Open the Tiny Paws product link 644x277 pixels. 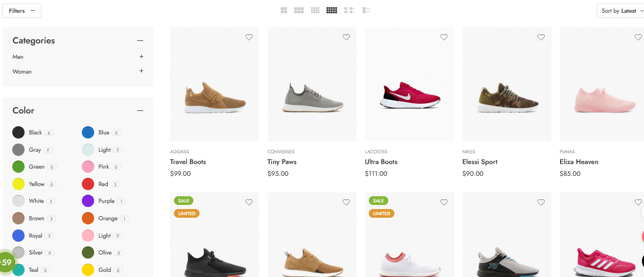(282, 162)
